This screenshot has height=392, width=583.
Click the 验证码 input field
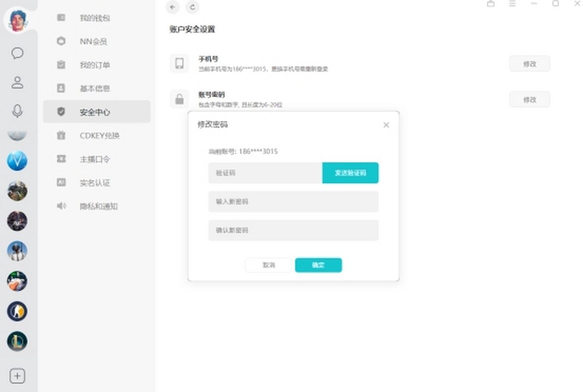coord(265,172)
